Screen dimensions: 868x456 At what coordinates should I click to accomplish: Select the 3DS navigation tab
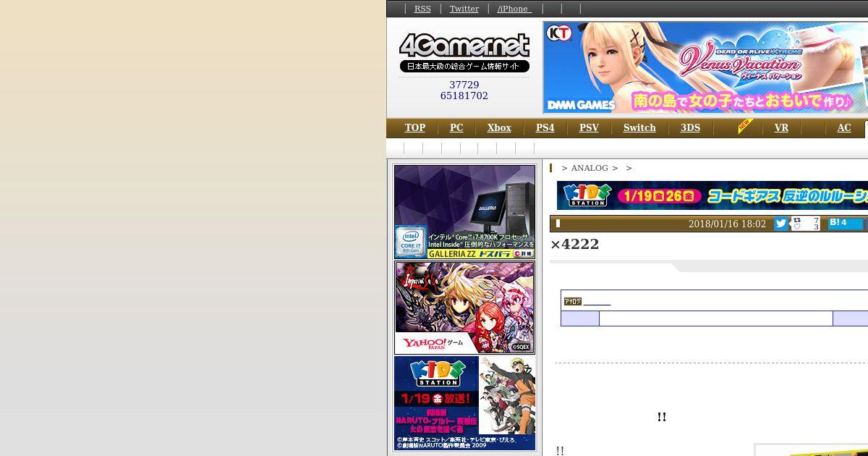(691, 127)
